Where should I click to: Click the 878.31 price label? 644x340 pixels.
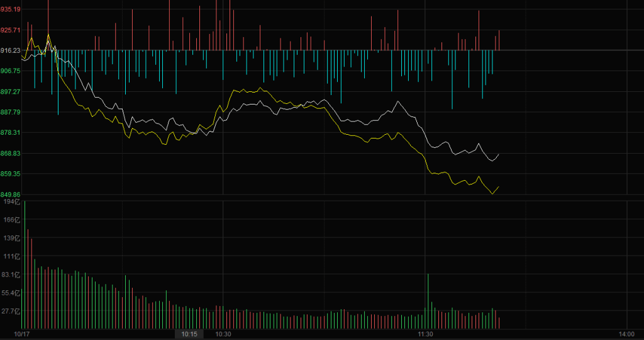pos(11,133)
